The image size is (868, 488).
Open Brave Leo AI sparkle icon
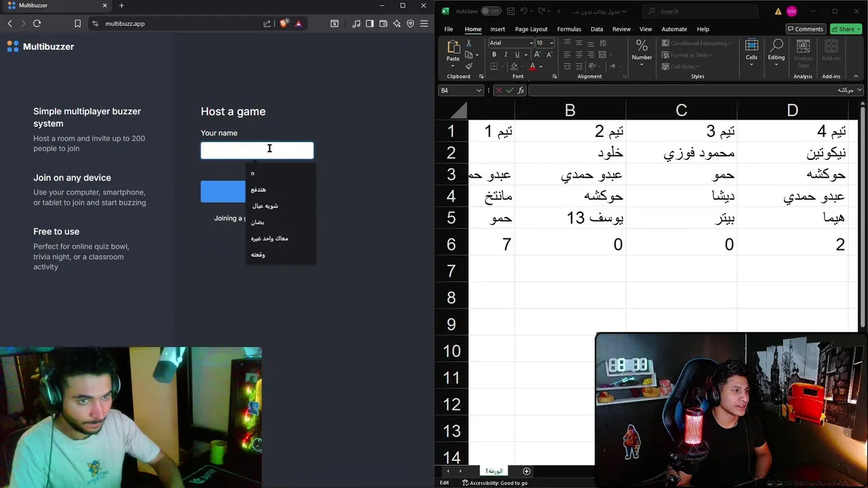click(397, 24)
